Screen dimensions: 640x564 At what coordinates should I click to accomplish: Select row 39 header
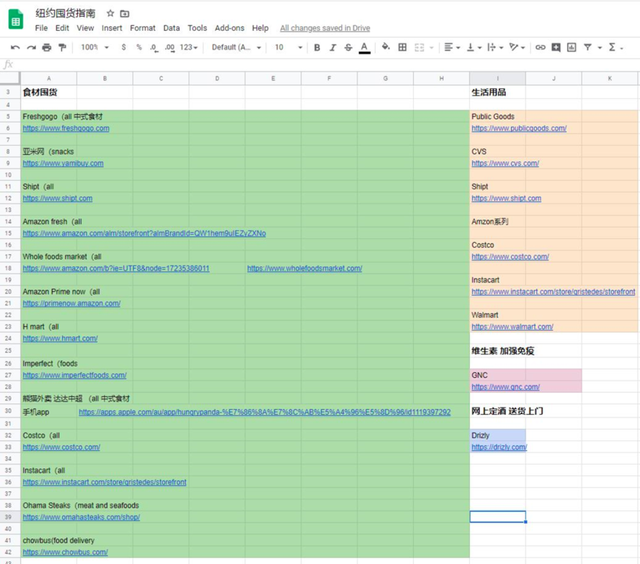coord(10,517)
